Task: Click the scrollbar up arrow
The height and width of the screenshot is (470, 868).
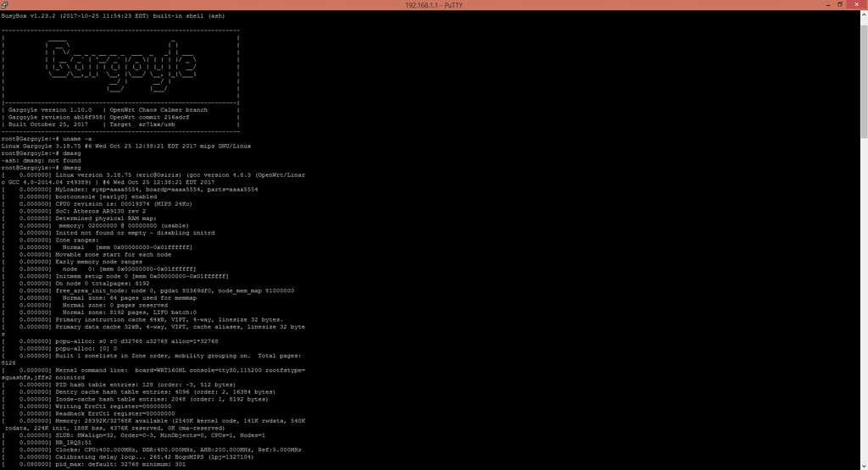Action: pos(864,14)
